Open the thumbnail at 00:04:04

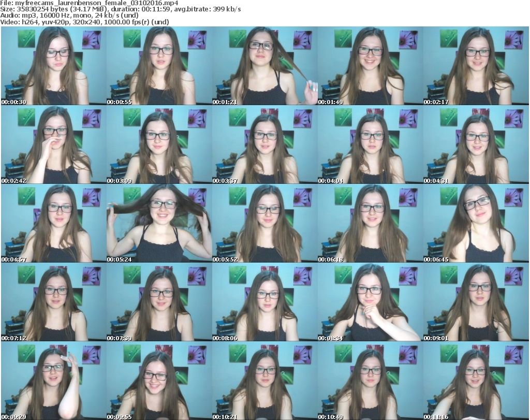point(370,144)
